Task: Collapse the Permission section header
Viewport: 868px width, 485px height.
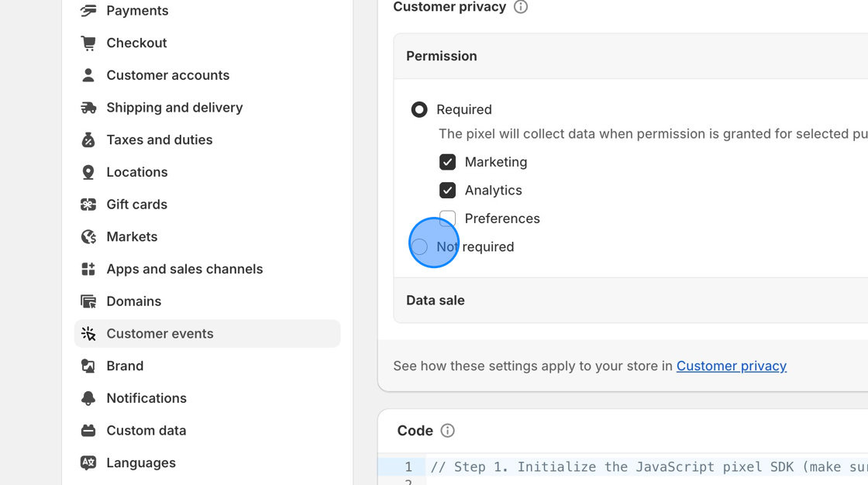Action: pos(441,56)
